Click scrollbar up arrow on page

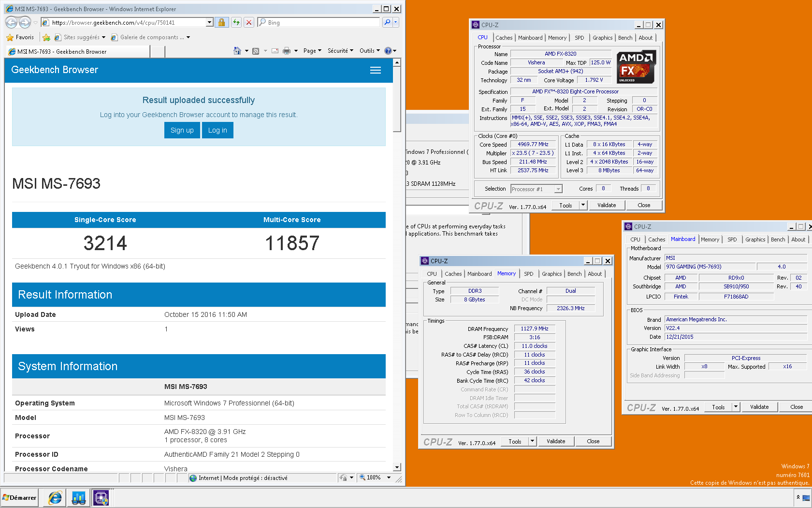pyautogui.click(x=397, y=62)
